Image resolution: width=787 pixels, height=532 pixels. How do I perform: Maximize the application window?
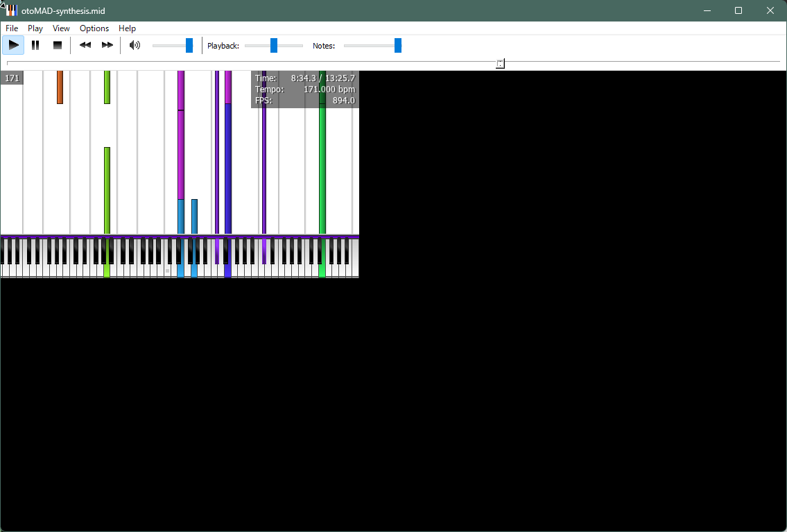point(738,10)
